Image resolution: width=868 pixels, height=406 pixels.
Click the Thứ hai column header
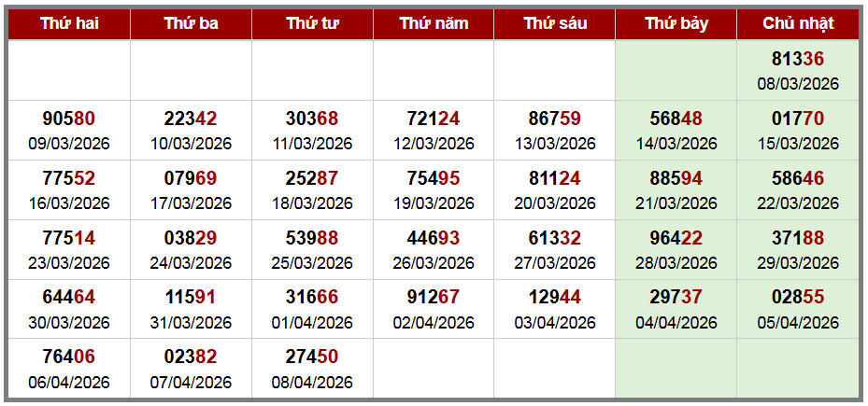point(69,24)
